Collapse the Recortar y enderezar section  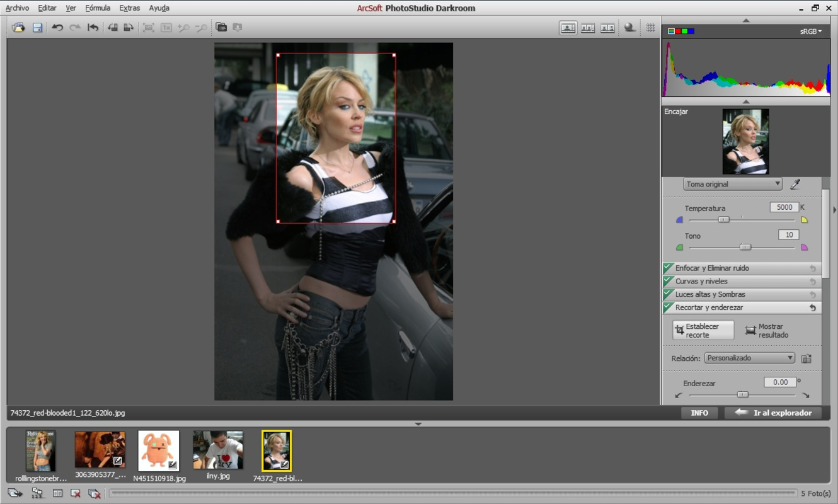(x=742, y=307)
